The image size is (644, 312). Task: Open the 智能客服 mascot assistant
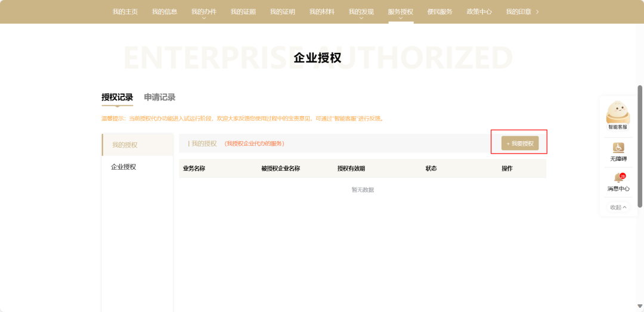pyautogui.click(x=617, y=114)
